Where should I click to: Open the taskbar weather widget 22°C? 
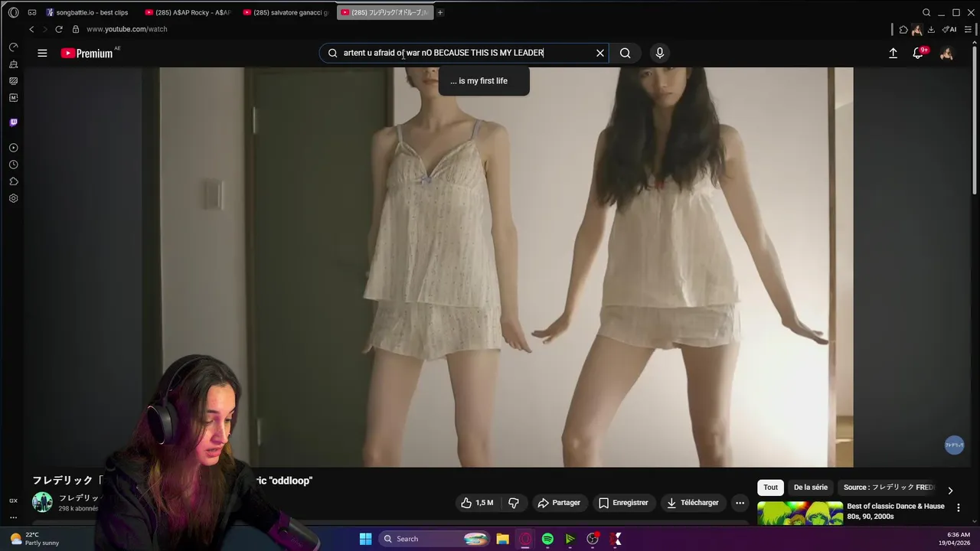(x=34, y=539)
